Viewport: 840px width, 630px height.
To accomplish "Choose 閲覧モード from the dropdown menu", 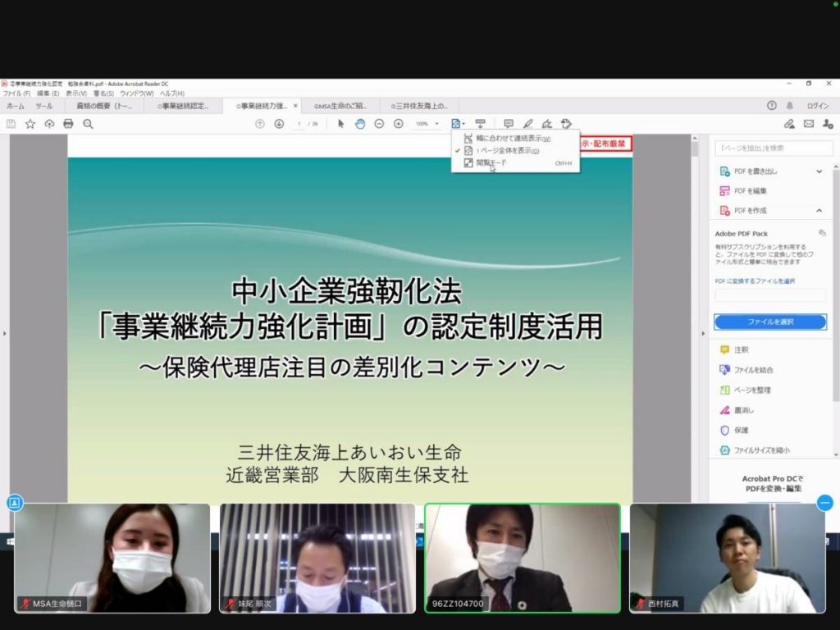I will (515, 163).
